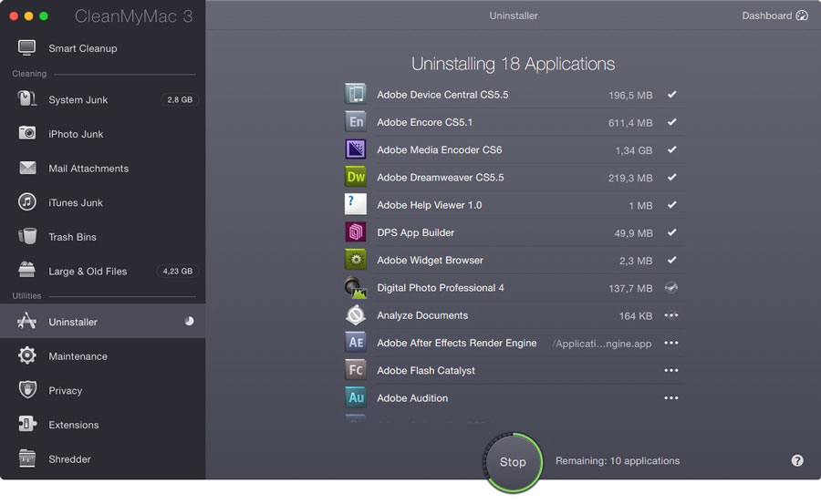The image size is (821, 504).
Task: Click the Adobe Audition Au icon
Action: pyautogui.click(x=356, y=397)
